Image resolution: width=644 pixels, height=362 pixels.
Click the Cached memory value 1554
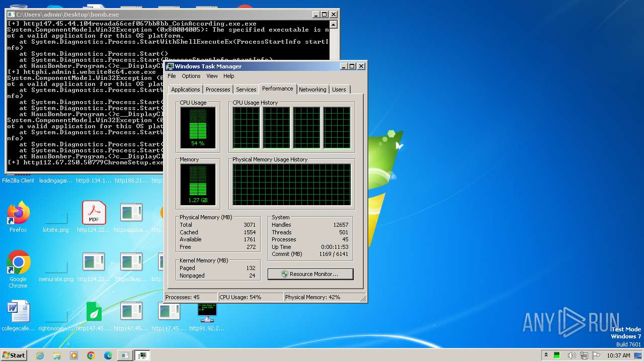coord(250,232)
